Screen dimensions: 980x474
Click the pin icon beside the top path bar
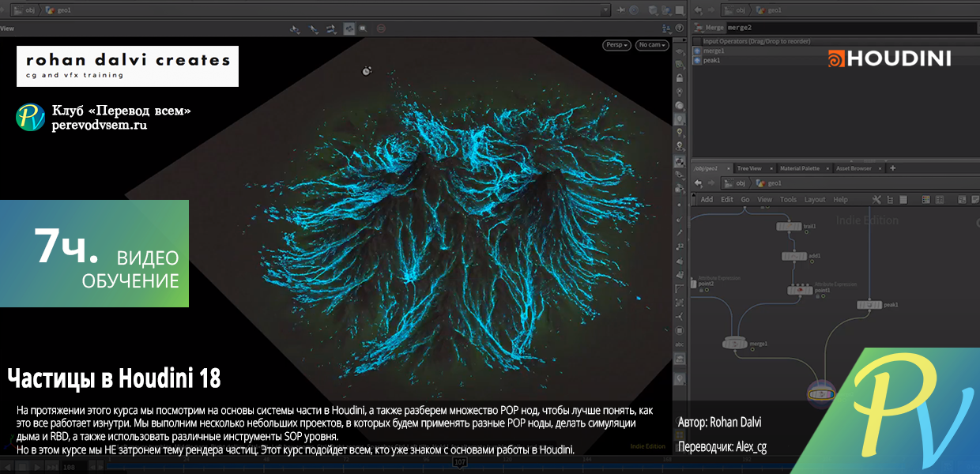621,10
